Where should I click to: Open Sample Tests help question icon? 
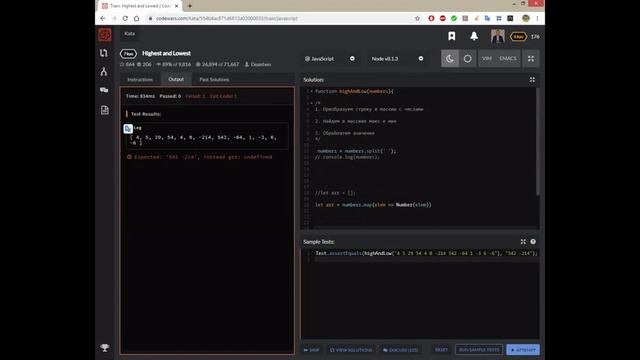click(533, 242)
